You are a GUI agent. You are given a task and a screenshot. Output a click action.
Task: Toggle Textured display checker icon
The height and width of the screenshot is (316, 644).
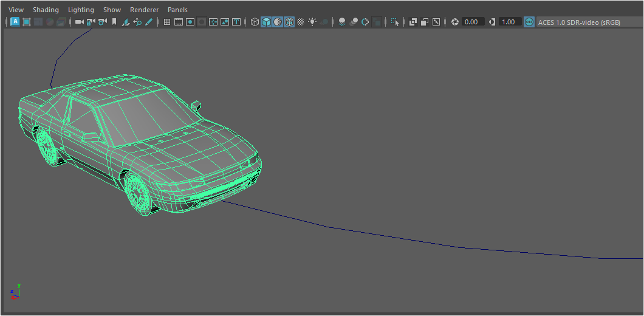tap(301, 22)
